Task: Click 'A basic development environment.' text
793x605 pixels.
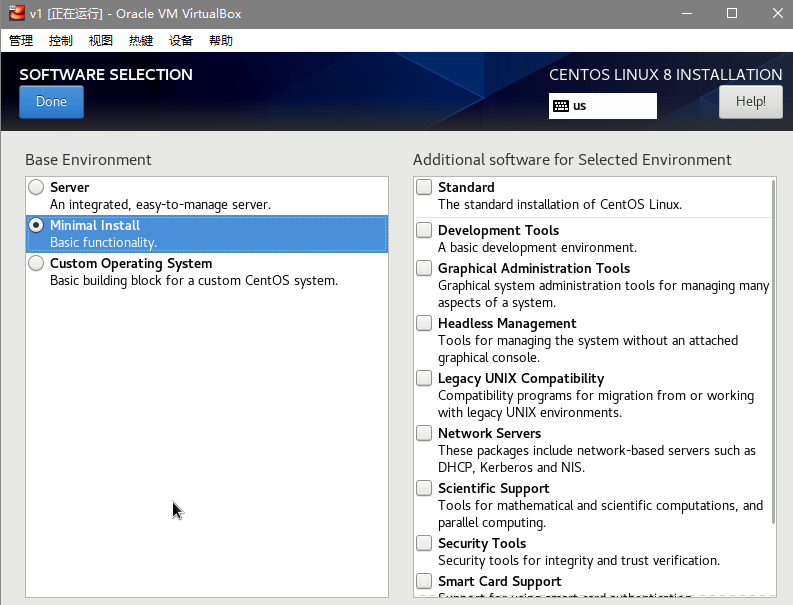Action: pyautogui.click(x=537, y=248)
